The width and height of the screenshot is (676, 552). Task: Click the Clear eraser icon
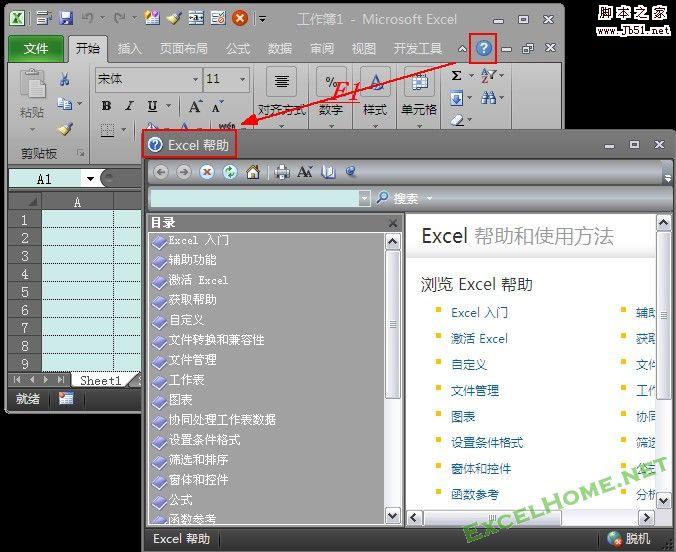pos(457,120)
